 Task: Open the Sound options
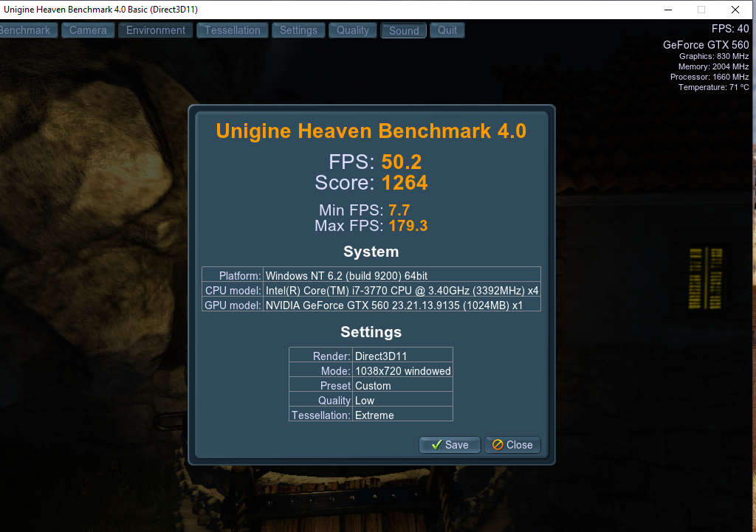[x=403, y=30]
